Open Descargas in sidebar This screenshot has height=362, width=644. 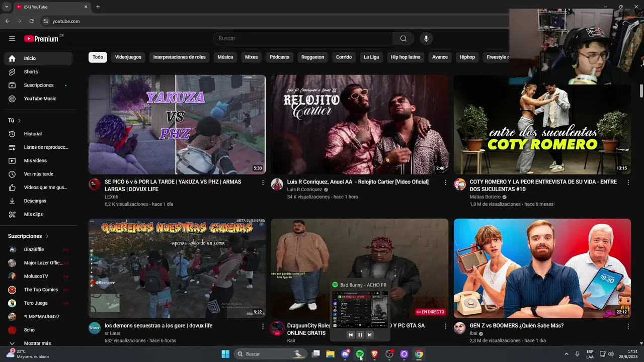tap(38, 201)
